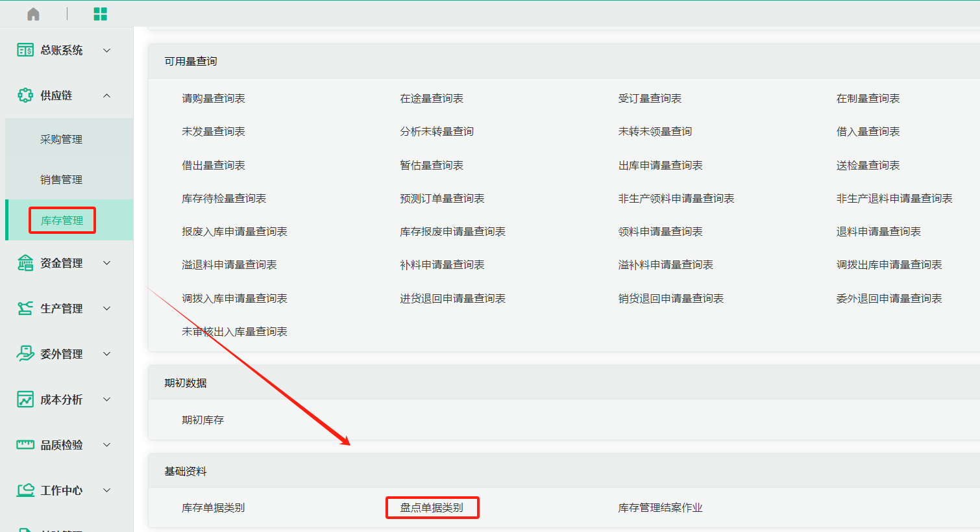Expand the 总账系统 menu chevron
The image size is (980, 532).
(x=107, y=50)
